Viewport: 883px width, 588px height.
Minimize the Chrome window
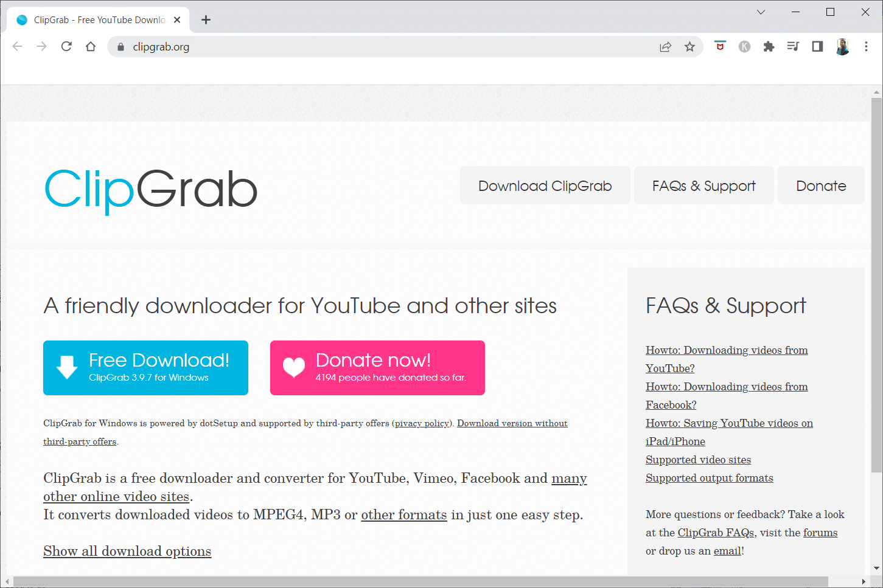point(795,12)
